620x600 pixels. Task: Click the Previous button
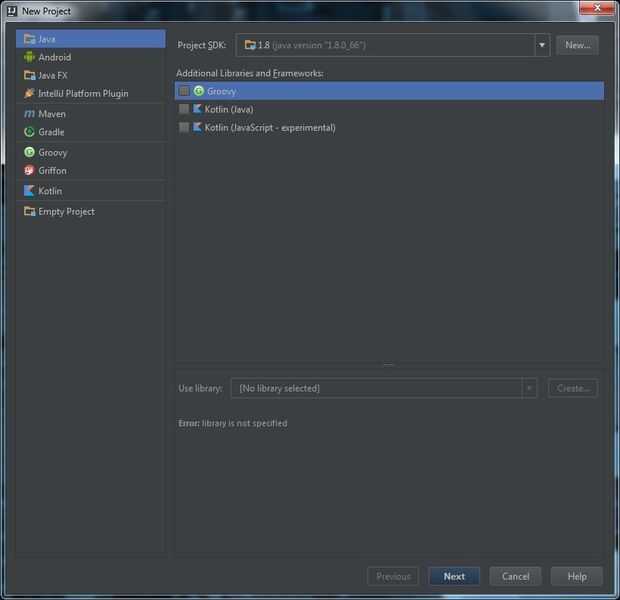(393, 576)
